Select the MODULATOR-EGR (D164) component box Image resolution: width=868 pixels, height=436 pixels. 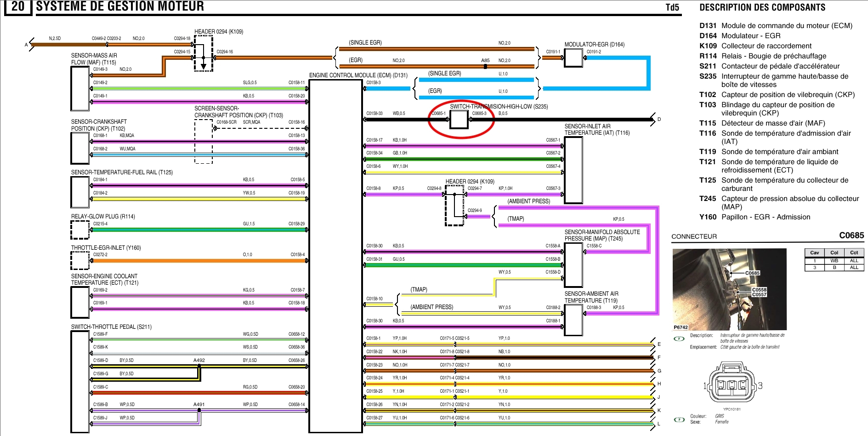coord(573,58)
